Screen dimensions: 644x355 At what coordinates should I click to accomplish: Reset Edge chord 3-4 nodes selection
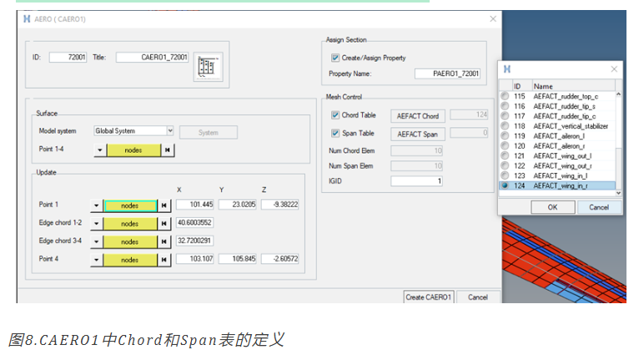164,241
